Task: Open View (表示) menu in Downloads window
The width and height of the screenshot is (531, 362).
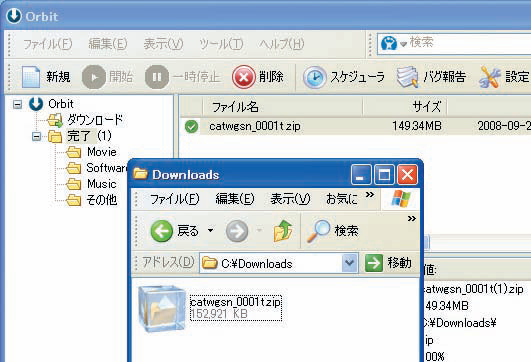Action: click(290, 199)
